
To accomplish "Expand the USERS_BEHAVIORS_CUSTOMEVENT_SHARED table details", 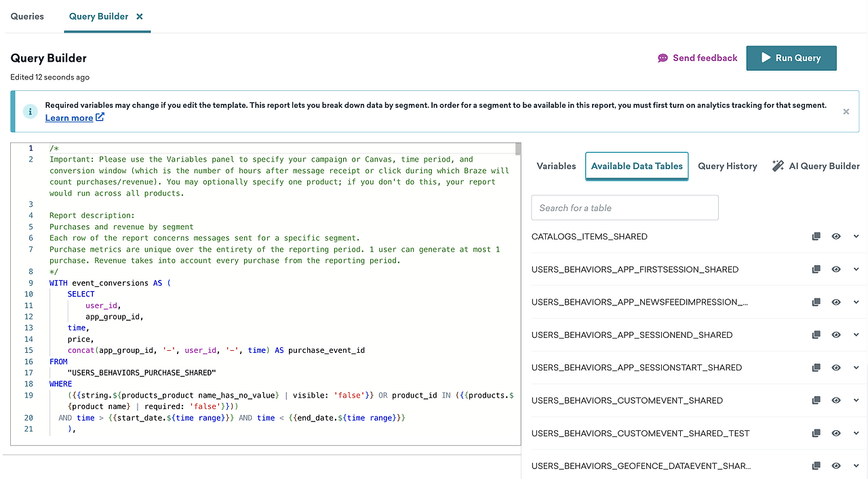I will point(856,400).
